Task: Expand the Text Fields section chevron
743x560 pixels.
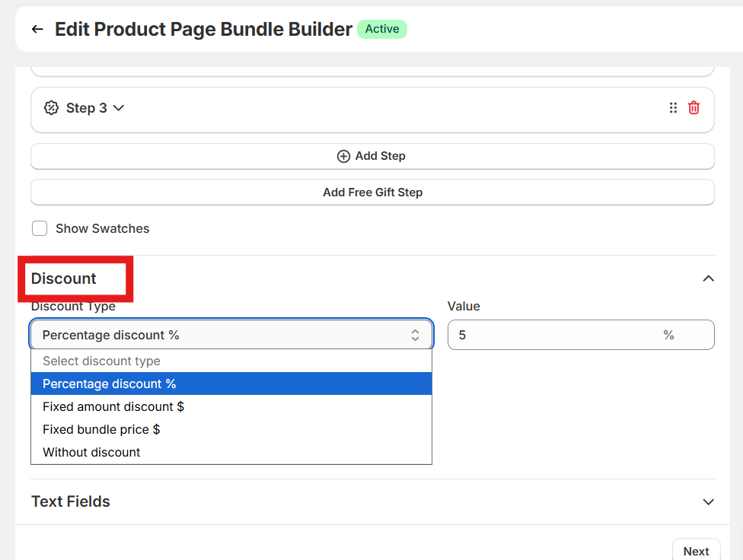Action: pyautogui.click(x=708, y=502)
